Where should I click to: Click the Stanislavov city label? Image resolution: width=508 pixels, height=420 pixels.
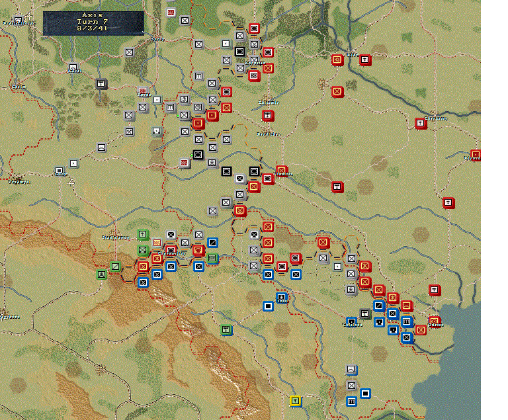[116, 237]
